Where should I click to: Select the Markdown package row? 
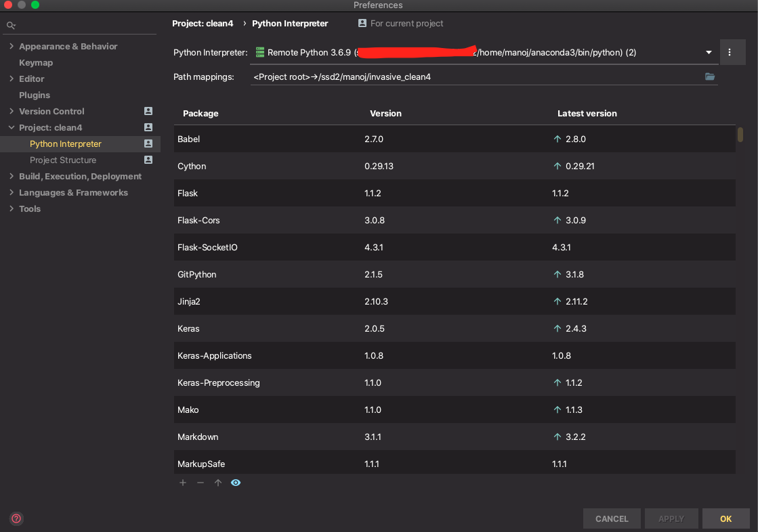455,437
